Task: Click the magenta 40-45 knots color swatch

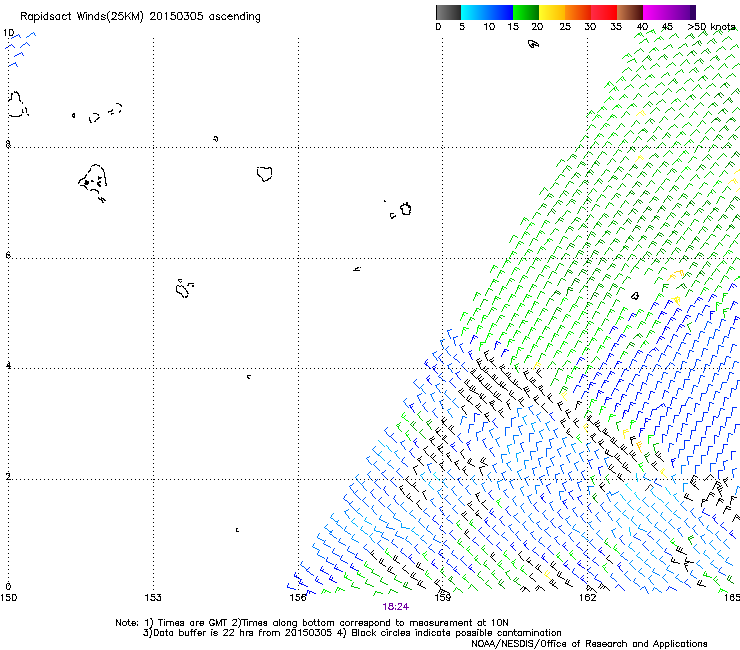Action: pyautogui.click(x=656, y=12)
